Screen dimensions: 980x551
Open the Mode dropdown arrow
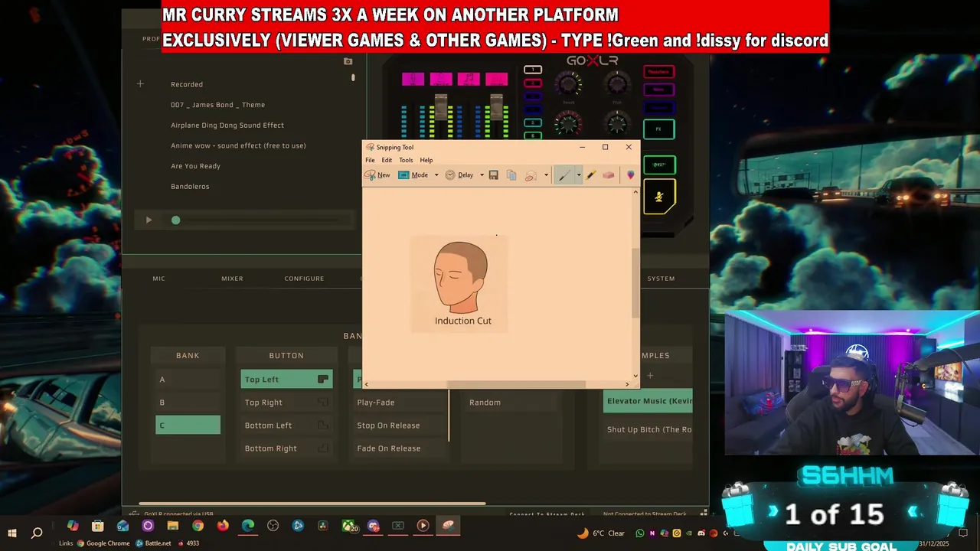pyautogui.click(x=436, y=175)
